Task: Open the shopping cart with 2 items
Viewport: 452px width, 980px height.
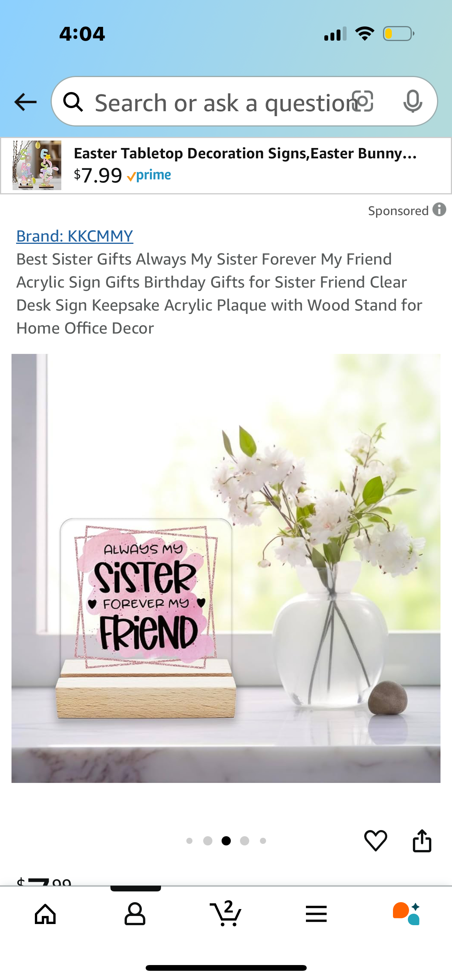Action: (x=225, y=913)
